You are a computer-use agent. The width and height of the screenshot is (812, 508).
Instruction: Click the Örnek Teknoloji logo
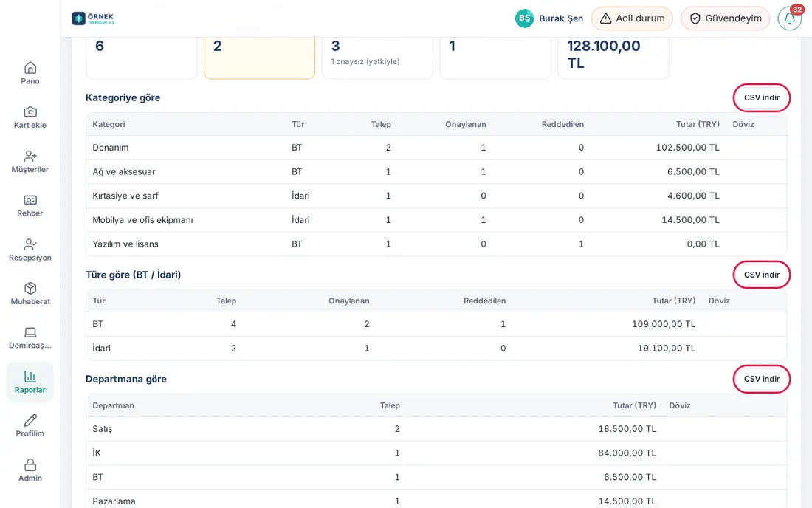94,18
